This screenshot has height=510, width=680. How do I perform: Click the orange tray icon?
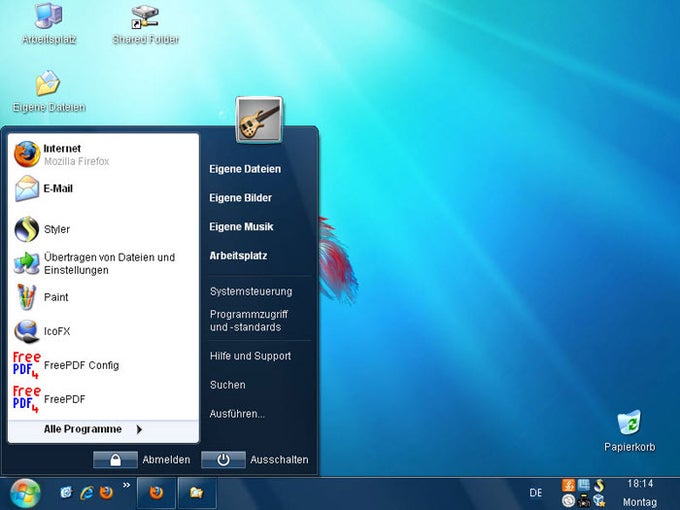click(x=569, y=485)
